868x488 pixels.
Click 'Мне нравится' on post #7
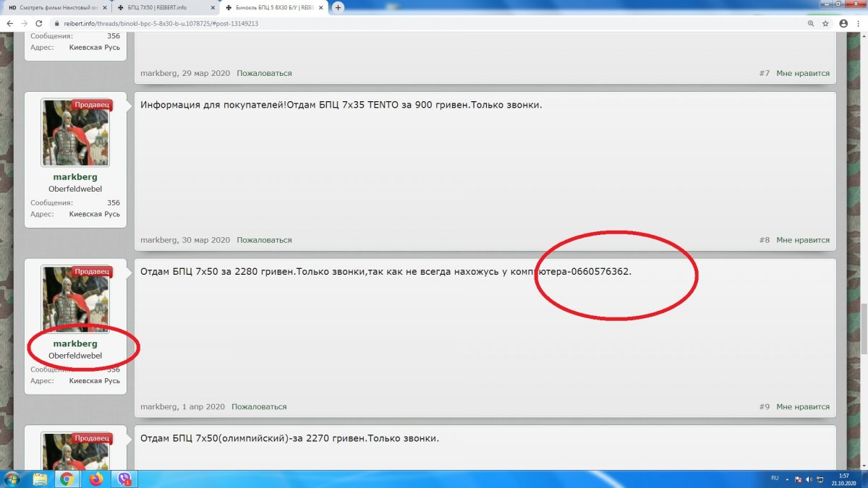click(803, 73)
